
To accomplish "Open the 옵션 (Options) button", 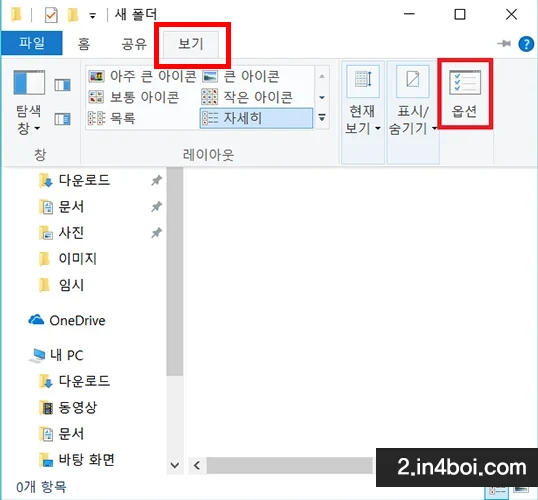I will click(465, 94).
